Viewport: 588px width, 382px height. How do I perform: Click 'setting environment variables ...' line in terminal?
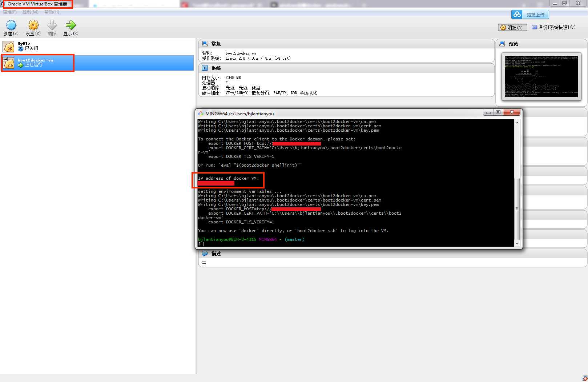240,191
